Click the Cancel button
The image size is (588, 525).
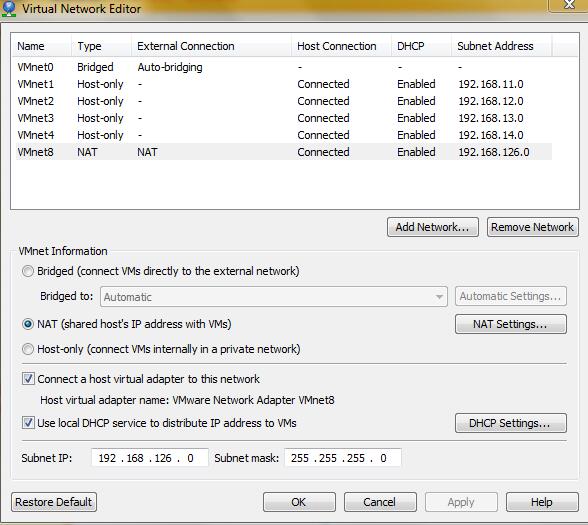click(x=380, y=502)
